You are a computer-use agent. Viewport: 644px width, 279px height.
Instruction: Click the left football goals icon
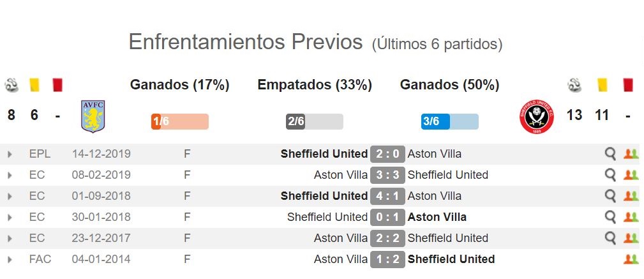coord(11,85)
